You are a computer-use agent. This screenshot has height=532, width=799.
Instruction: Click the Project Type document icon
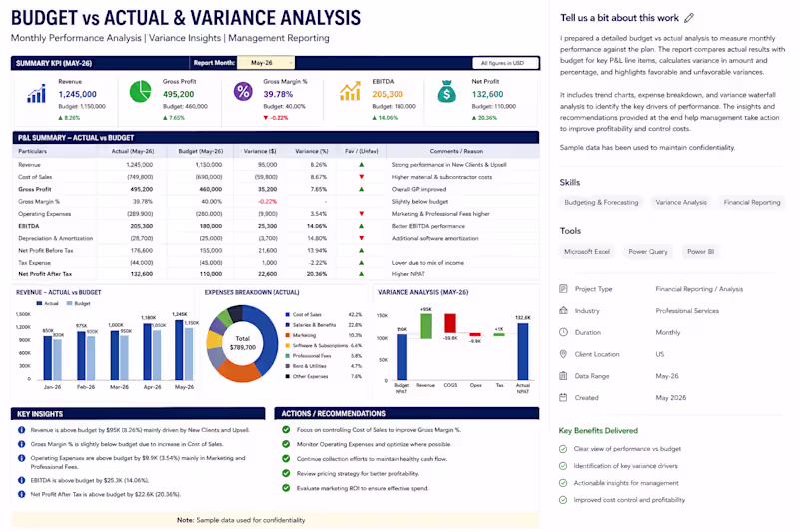click(563, 289)
